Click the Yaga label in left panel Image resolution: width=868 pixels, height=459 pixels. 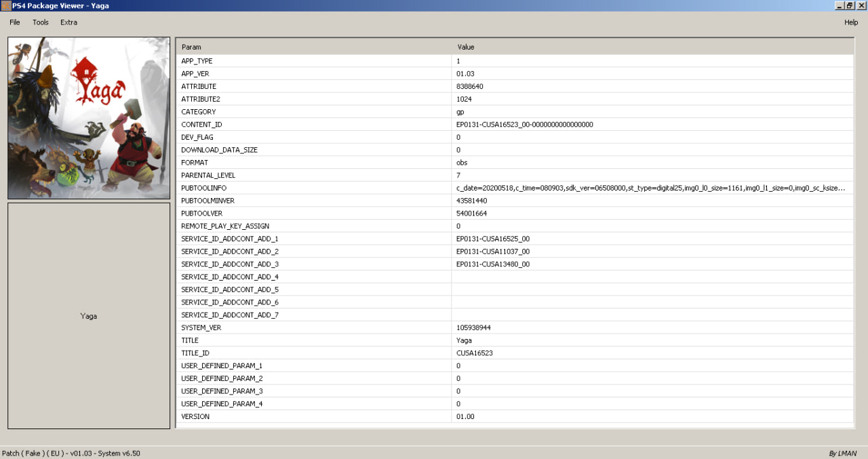click(89, 316)
